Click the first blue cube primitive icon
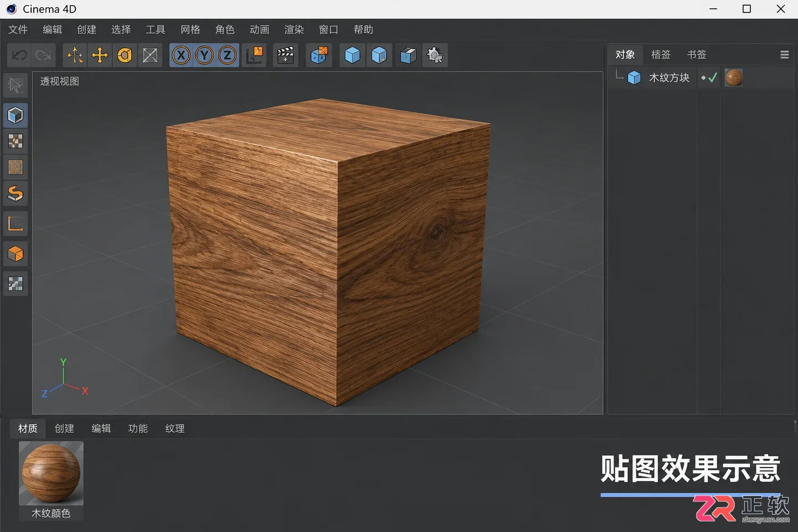The width and height of the screenshot is (798, 532). [x=352, y=55]
